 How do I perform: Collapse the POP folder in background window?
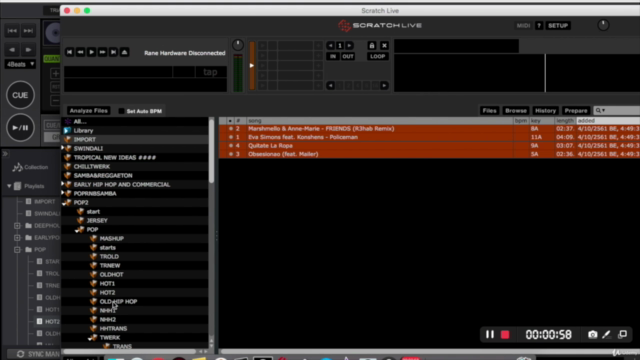pos(17,249)
